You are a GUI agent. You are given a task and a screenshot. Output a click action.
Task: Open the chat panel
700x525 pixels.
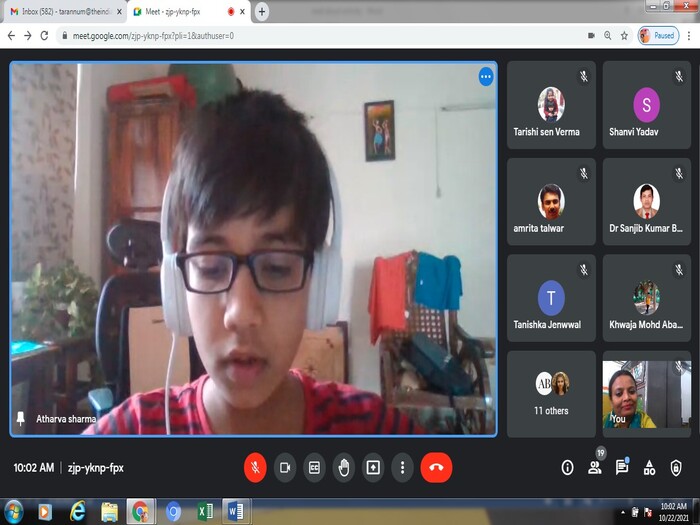pyautogui.click(x=622, y=467)
